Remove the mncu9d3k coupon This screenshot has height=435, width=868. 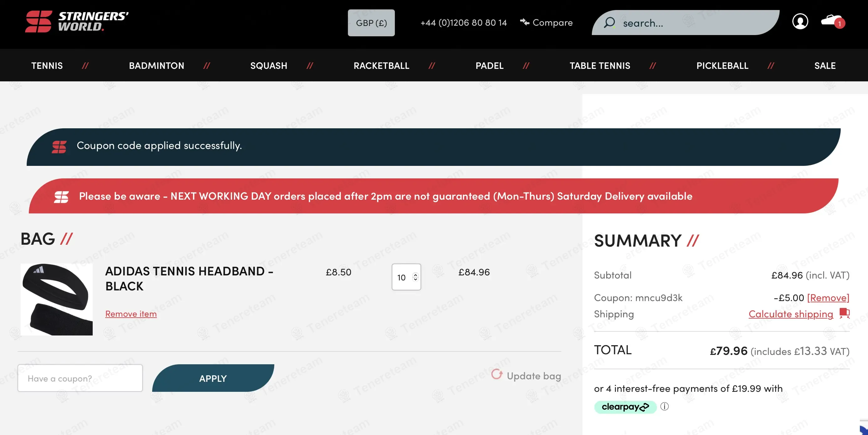[x=828, y=298]
